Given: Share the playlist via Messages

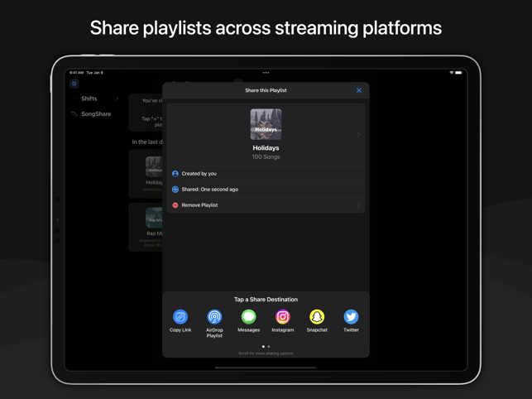Looking at the screenshot, I should [x=249, y=317].
